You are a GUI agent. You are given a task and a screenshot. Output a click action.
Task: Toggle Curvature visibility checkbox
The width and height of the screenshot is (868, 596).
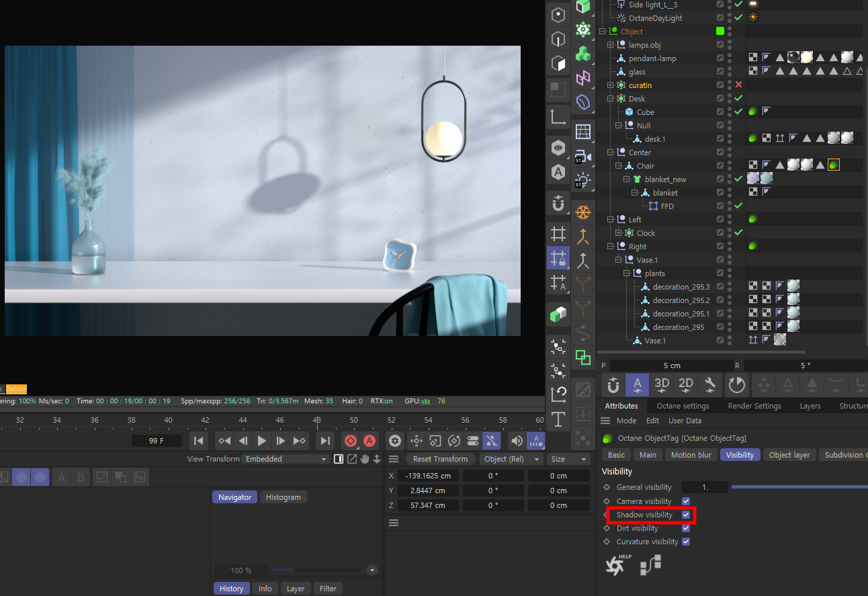click(x=686, y=542)
